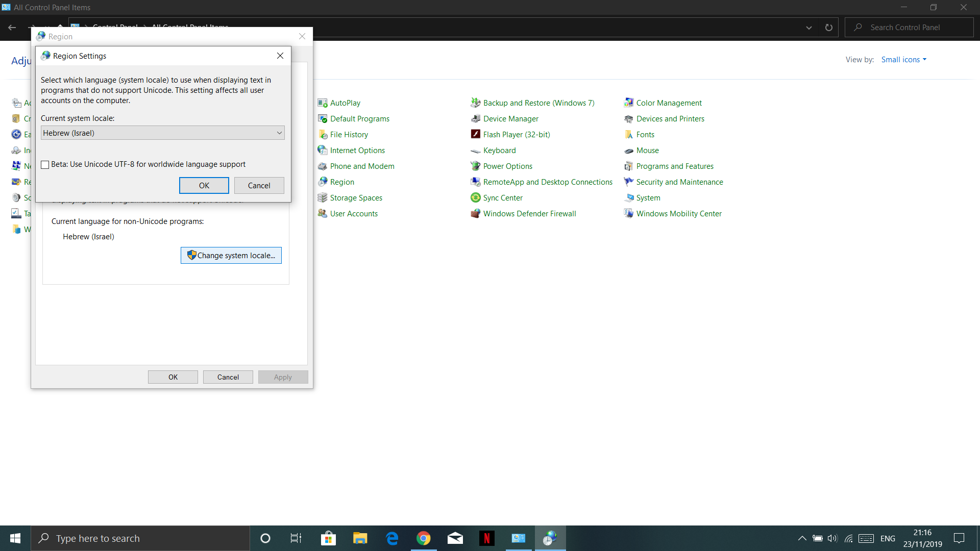Click OK in the Region window
This screenshot has height=551, width=980.
(173, 377)
